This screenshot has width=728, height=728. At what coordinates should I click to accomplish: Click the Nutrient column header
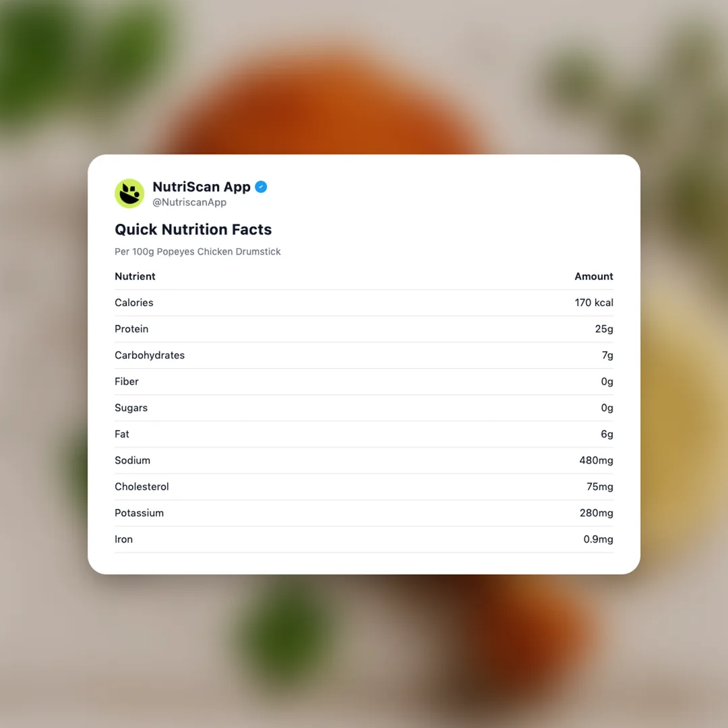click(x=135, y=276)
